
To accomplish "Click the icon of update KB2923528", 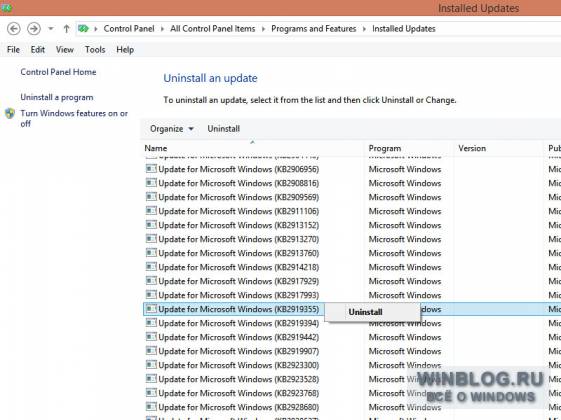I will pyautogui.click(x=151, y=379).
